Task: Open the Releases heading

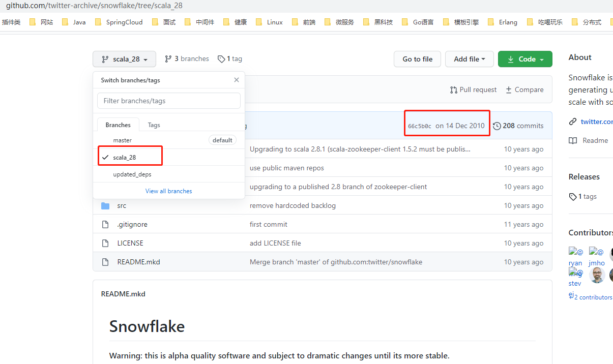Action: pyautogui.click(x=584, y=176)
